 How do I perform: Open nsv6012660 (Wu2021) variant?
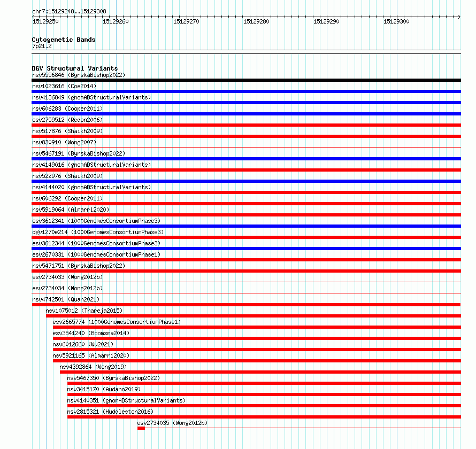coord(83,344)
